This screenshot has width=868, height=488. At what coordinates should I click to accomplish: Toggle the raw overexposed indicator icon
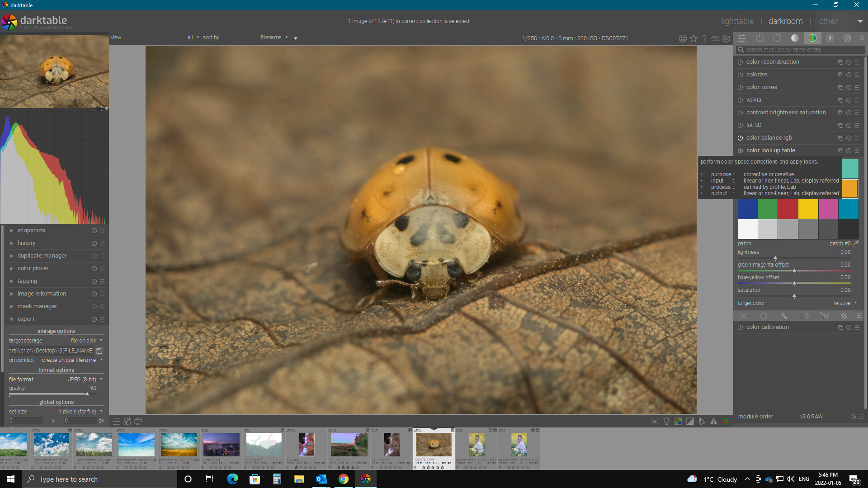tap(678, 421)
